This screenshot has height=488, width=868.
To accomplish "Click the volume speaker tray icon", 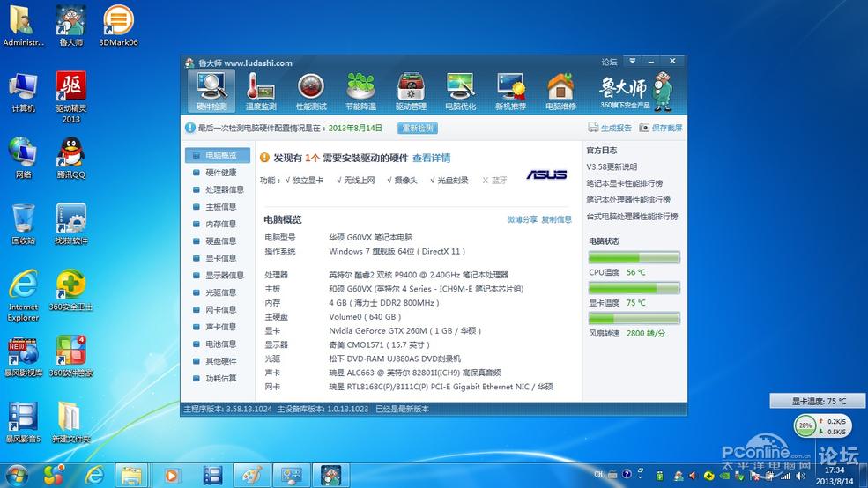I will click(x=800, y=476).
